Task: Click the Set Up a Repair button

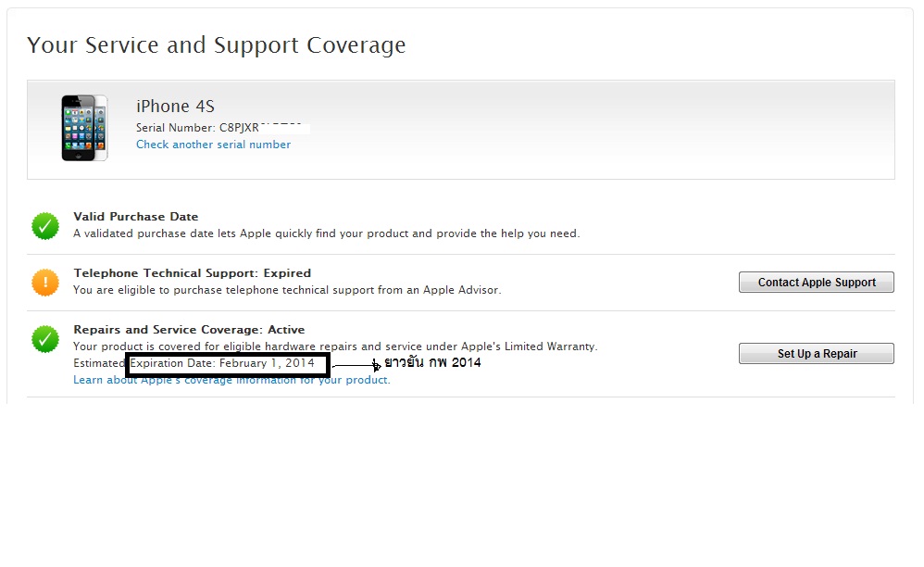Action: (x=817, y=354)
